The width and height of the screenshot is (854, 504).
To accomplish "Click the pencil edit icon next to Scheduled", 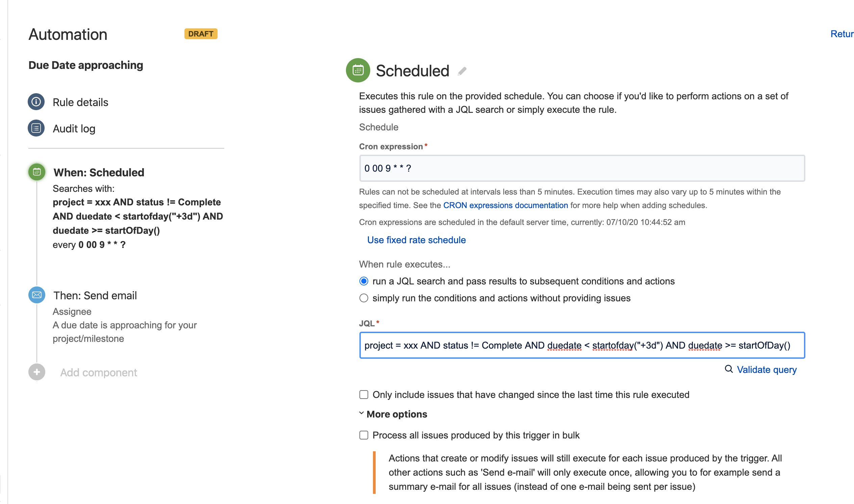I will [x=462, y=71].
